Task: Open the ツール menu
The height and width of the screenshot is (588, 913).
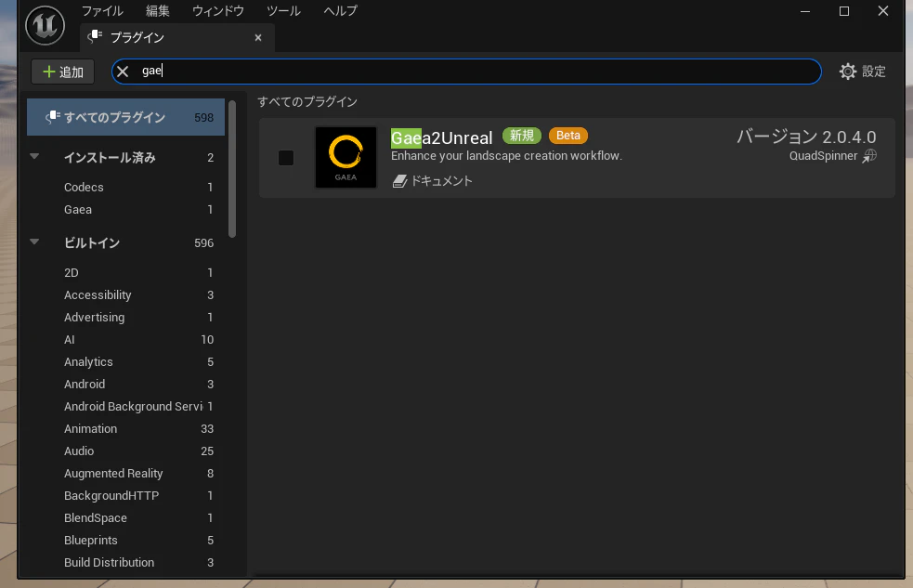Action: 283,11
